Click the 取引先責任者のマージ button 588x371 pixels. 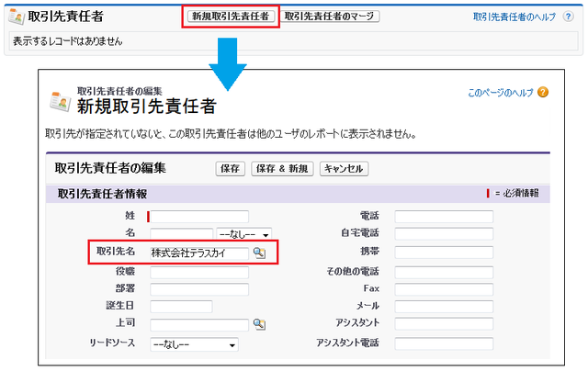click(330, 17)
